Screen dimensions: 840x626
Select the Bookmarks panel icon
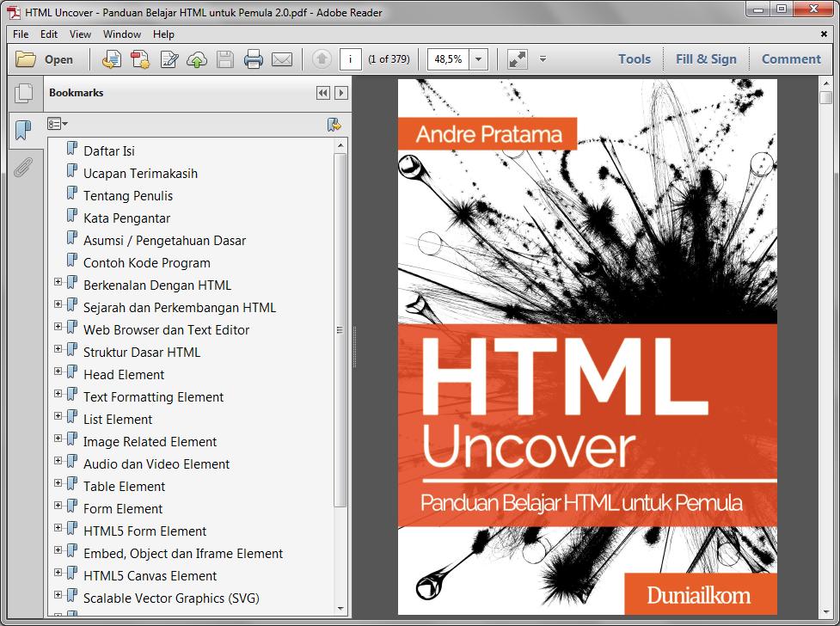click(23, 130)
